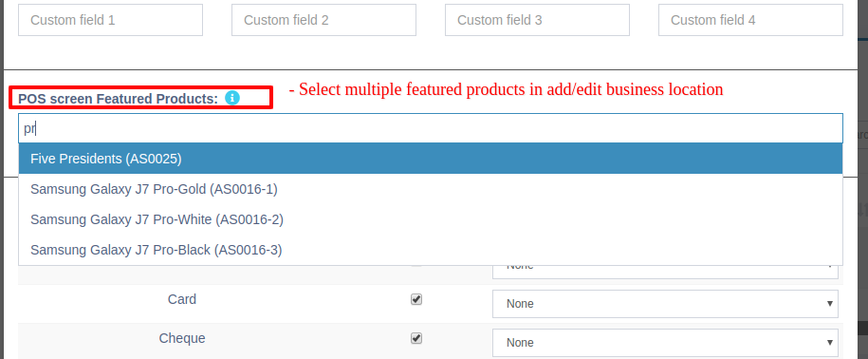
Task: Open the partly hidden dropdown above Card's dropdown
Action: pyautogui.click(x=665, y=272)
